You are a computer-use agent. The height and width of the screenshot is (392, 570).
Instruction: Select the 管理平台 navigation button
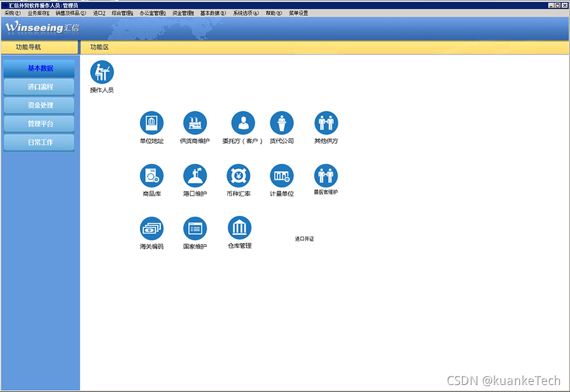coord(39,124)
